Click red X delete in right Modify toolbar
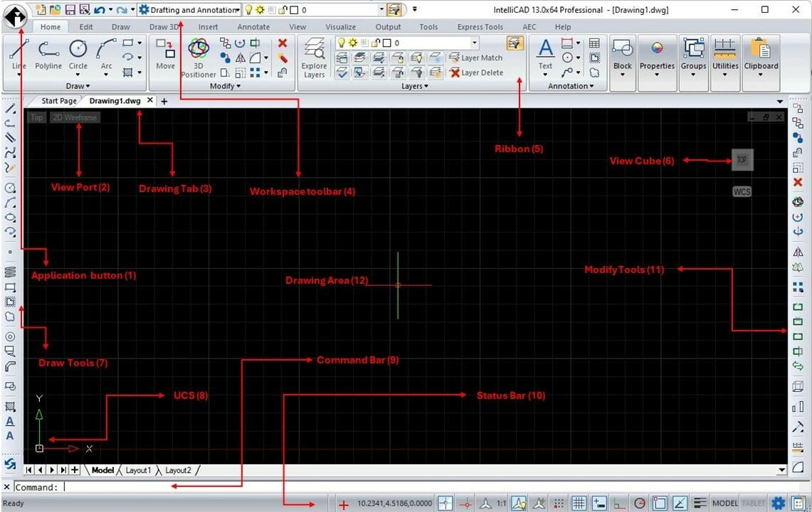The image size is (812, 512). point(798,182)
